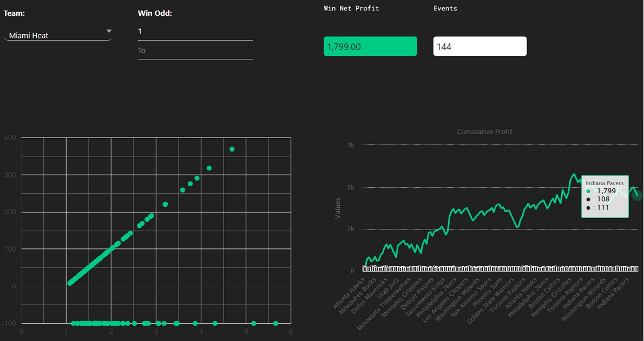
Task: Click the rightmost scatter point on the -100 row
Action: 275,323
